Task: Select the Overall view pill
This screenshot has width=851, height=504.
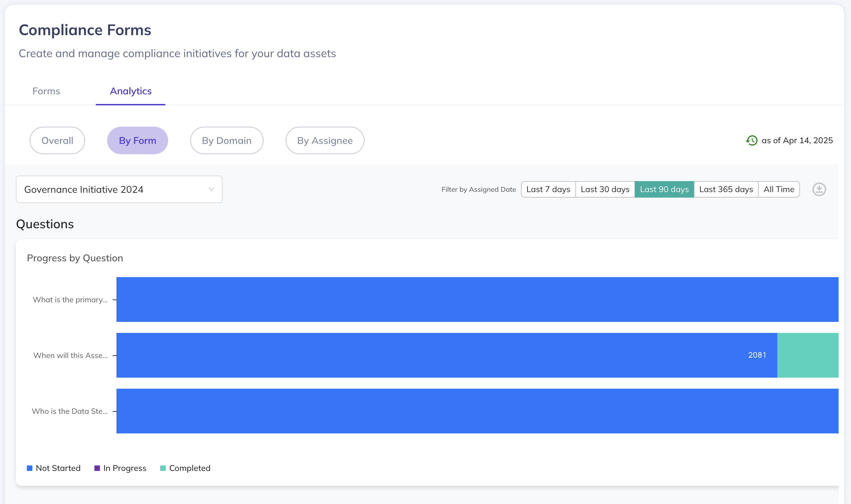Action: click(57, 140)
